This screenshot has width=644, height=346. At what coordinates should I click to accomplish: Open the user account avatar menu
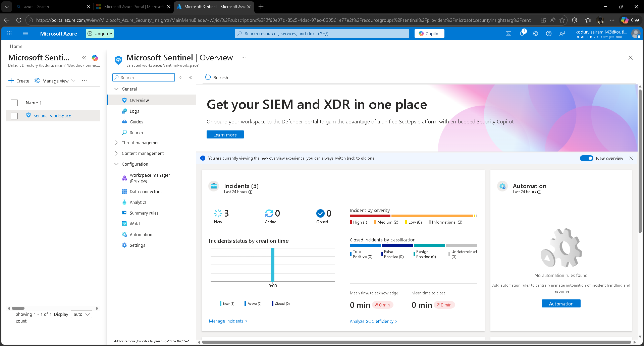pos(635,34)
